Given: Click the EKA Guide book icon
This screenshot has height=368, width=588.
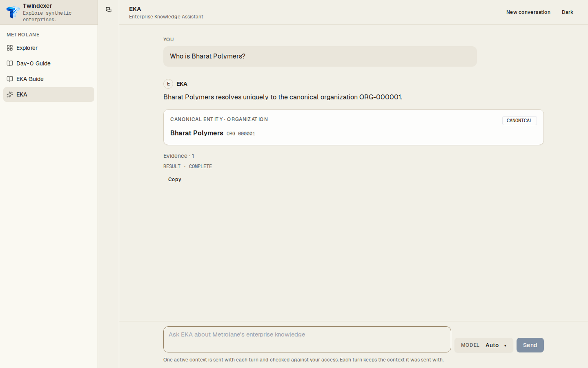Looking at the screenshot, I should [x=10, y=79].
